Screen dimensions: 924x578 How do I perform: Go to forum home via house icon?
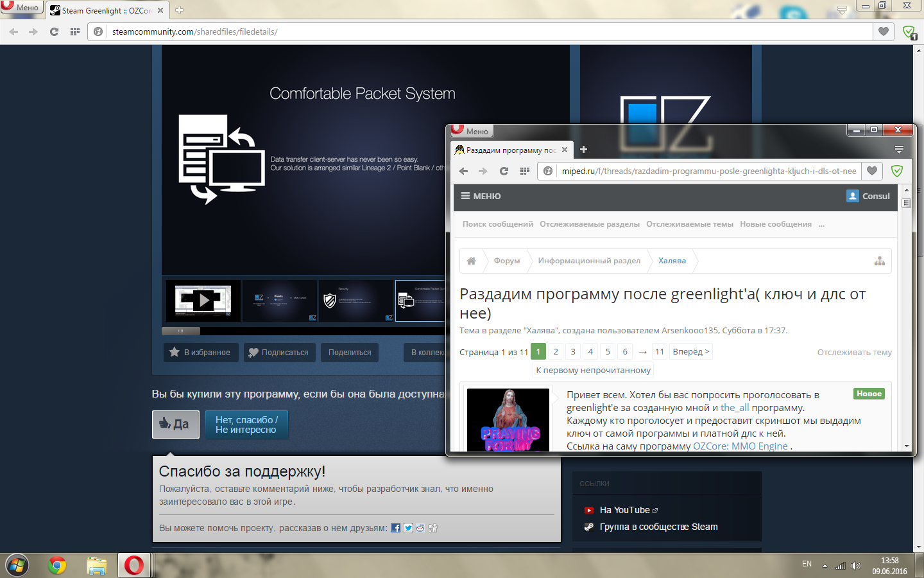[472, 261]
